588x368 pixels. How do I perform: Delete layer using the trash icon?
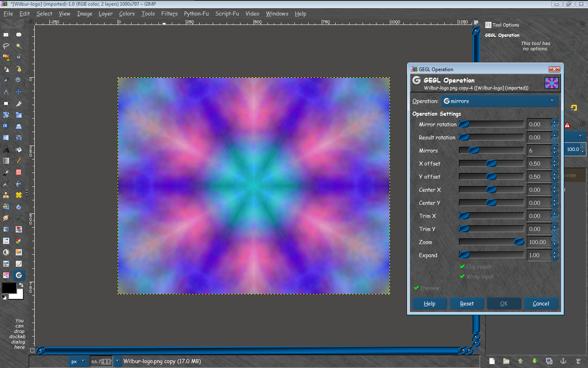tap(578, 361)
